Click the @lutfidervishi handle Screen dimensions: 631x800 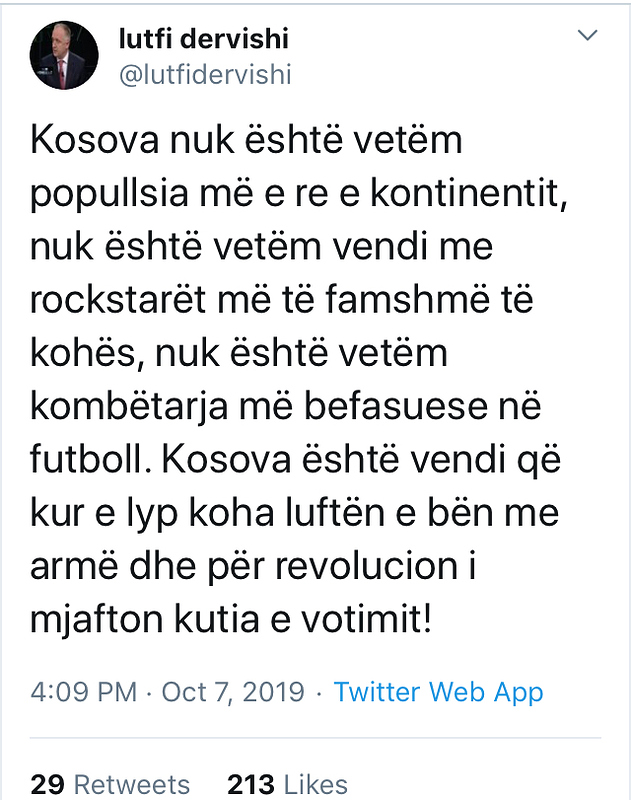coord(205,75)
